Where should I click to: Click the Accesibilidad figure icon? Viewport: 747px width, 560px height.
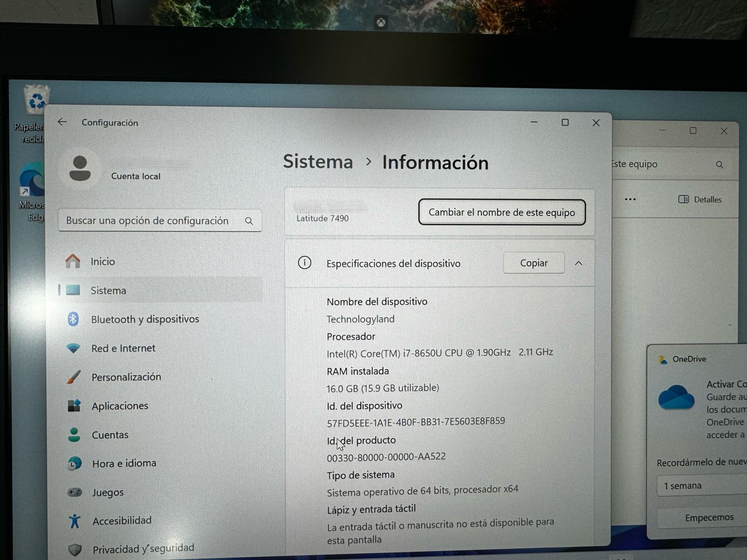[x=75, y=520]
